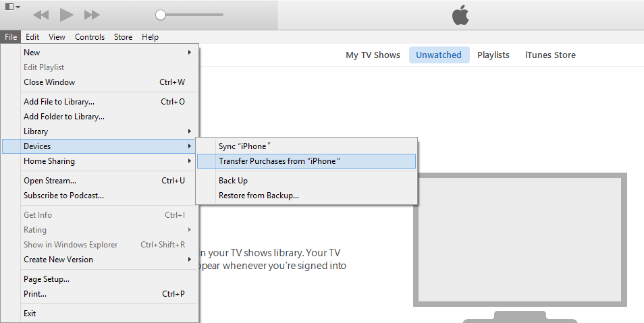Switch to Unwatched tab
Screen dimensions: 644x323
click(439, 55)
